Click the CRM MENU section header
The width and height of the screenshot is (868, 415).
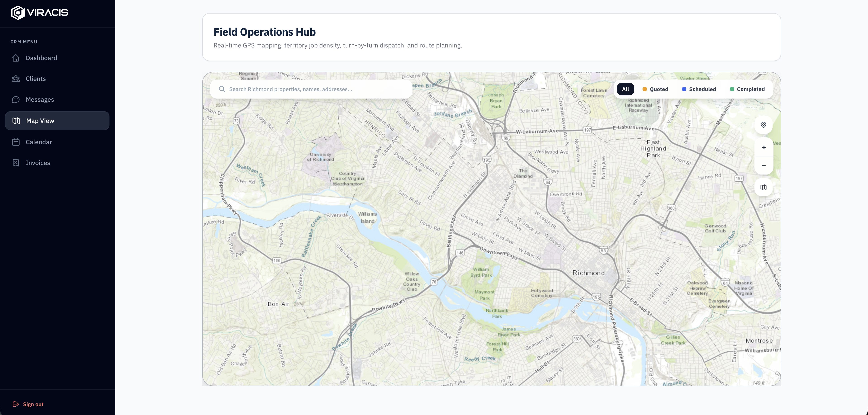point(24,42)
